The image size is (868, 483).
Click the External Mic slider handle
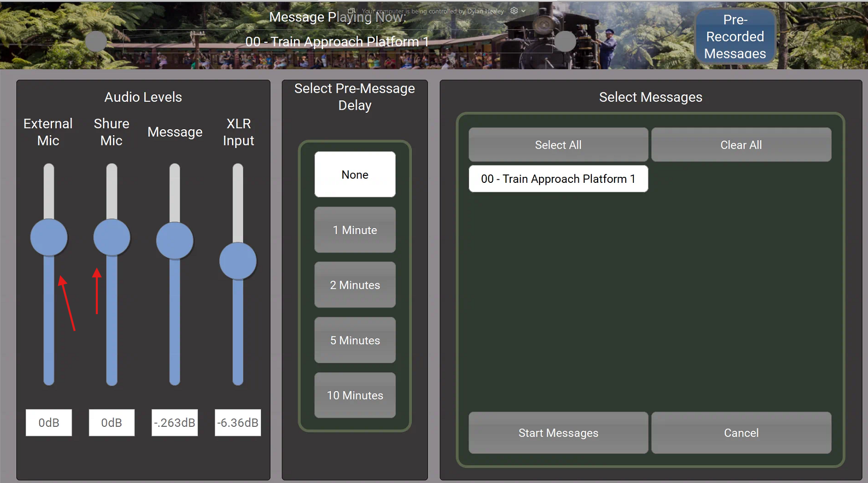point(49,237)
